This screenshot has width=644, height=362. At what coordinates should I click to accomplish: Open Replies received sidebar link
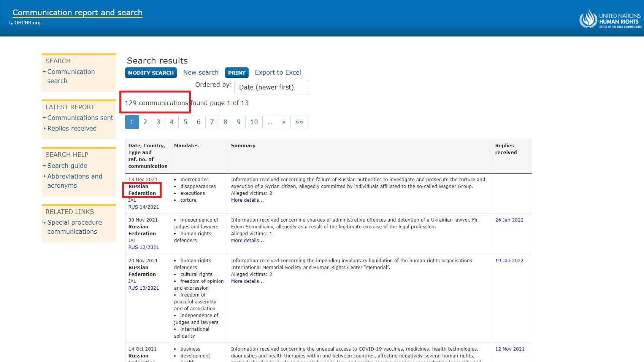click(72, 128)
